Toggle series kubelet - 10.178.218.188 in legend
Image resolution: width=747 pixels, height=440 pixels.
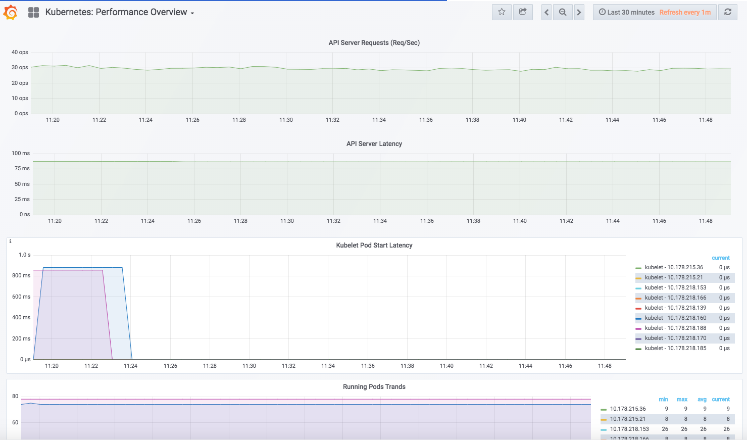coord(676,328)
